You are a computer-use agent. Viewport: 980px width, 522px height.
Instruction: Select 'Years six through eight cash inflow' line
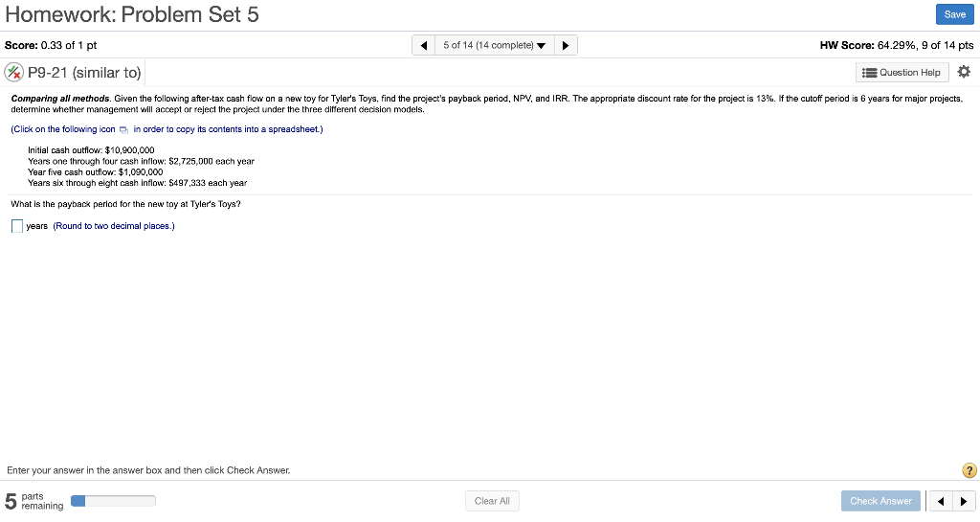click(138, 183)
